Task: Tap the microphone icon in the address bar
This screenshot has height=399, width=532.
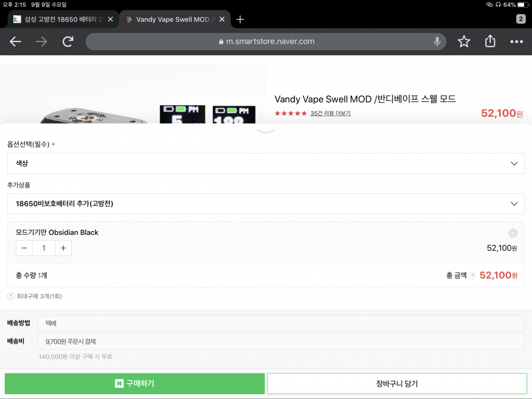Action: pyautogui.click(x=437, y=41)
